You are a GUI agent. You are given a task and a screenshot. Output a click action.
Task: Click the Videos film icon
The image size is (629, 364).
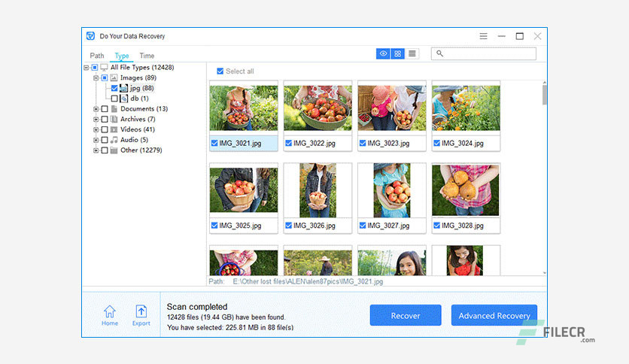(x=114, y=129)
